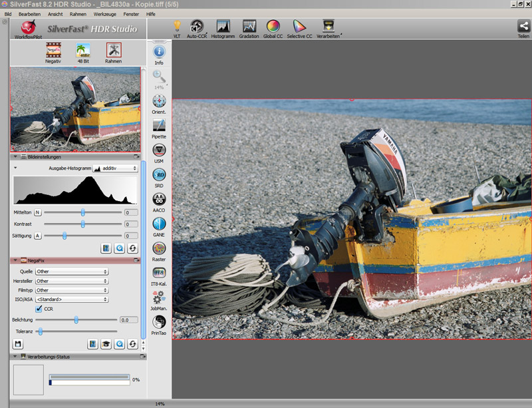Click the NegaFix Negativ icon
The width and height of the screenshot is (532, 408).
click(x=53, y=51)
